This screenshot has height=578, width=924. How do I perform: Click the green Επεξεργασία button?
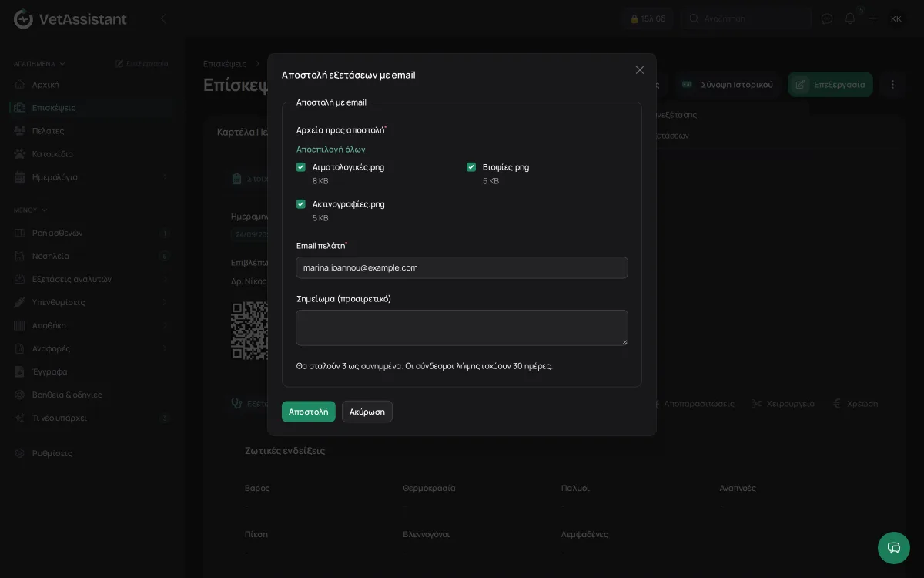coord(830,85)
